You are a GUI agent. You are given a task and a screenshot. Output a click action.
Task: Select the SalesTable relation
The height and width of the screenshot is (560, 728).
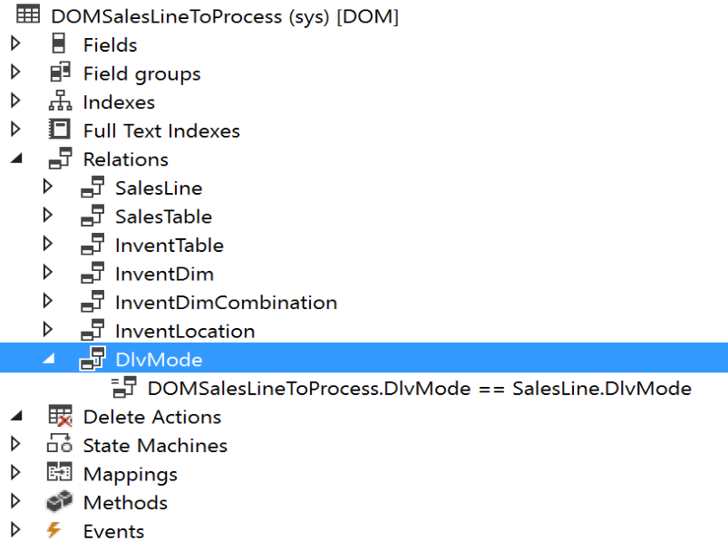click(x=163, y=217)
